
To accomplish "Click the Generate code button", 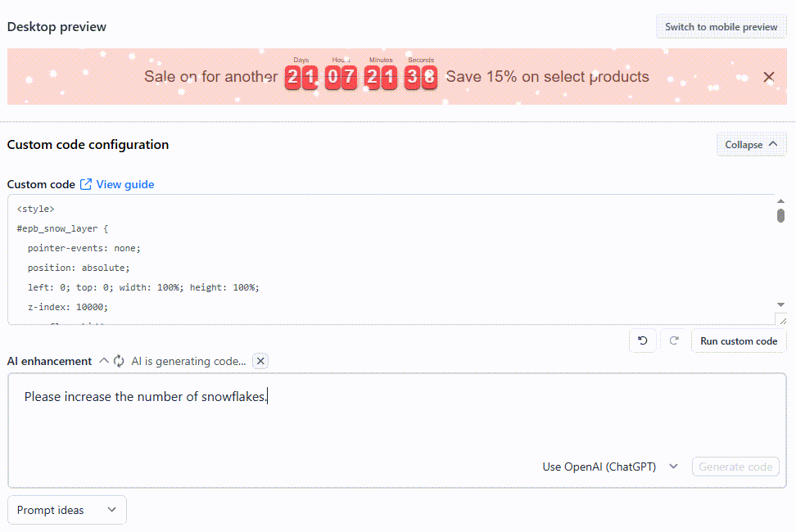I will tap(735, 467).
